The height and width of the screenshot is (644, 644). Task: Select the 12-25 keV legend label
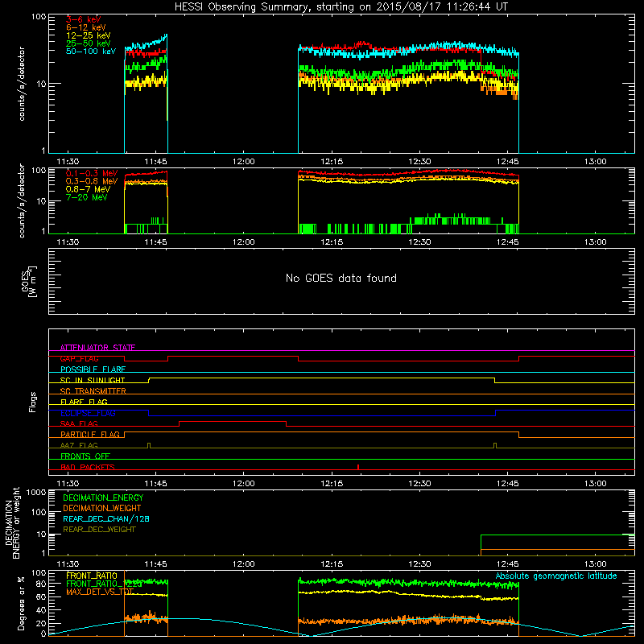[x=89, y=35]
